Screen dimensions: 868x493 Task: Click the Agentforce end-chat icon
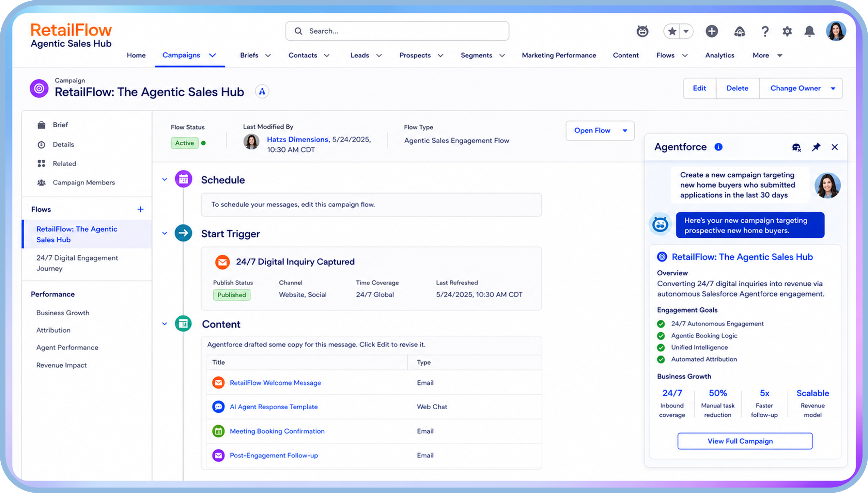coord(796,147)
